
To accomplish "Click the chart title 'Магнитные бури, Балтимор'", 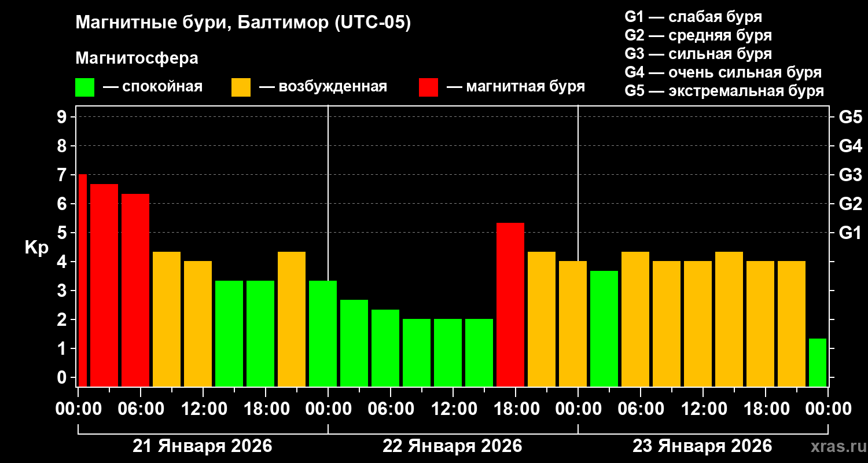I will 243,23.
